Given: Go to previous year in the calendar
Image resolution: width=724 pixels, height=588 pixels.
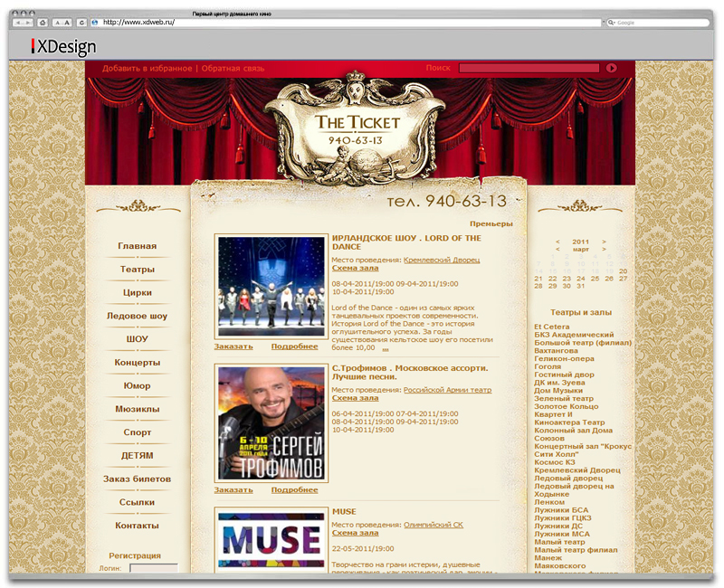Looking at the screenshot, I should pos(557,242).
